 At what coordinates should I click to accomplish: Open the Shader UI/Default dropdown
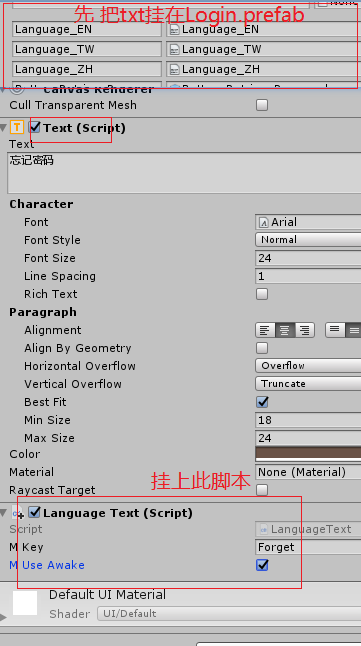coord(229,613)
